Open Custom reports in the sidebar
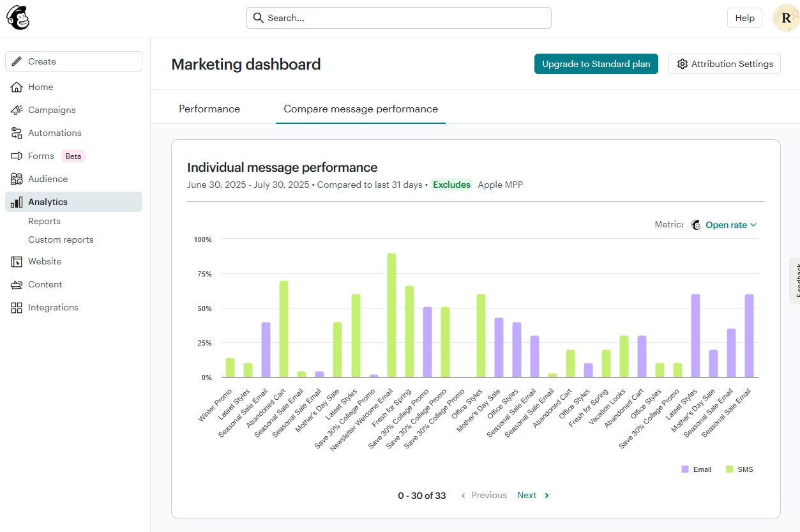The image size is (800, 532). coord(61,239)
